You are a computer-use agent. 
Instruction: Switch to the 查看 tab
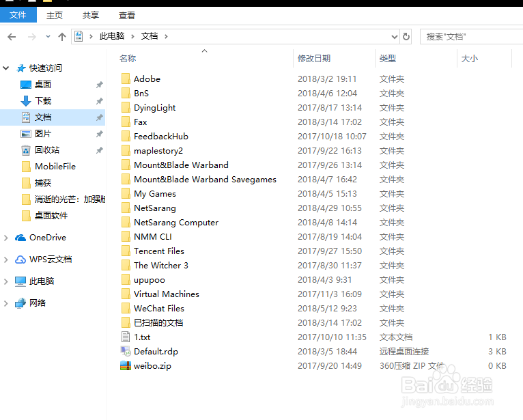(127, 15)
